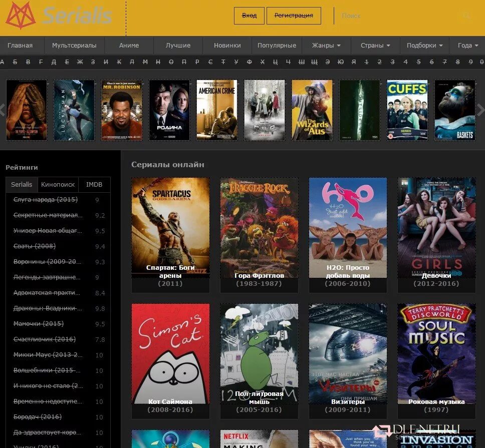Image resolution: width=485 pixels, height=448 pixels.
Task: Open Сваты (2008) rating entry
Action: [x=35, y=246]
